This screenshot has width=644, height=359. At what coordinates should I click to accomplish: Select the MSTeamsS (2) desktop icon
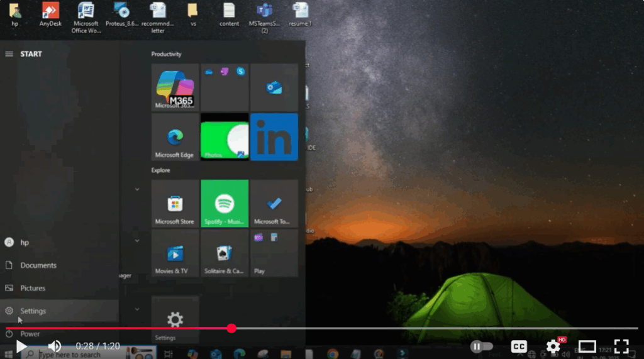265,18
